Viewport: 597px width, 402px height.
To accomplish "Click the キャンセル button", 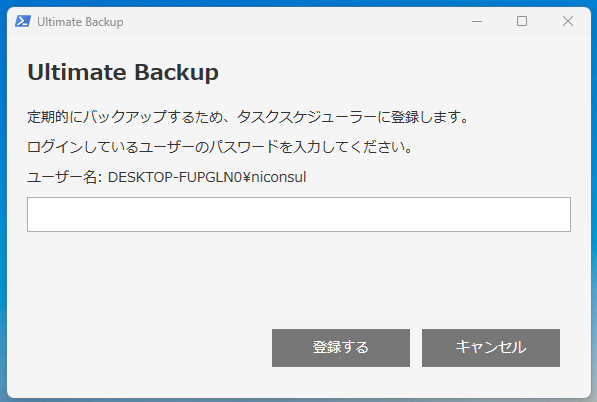I will point(491,348).
